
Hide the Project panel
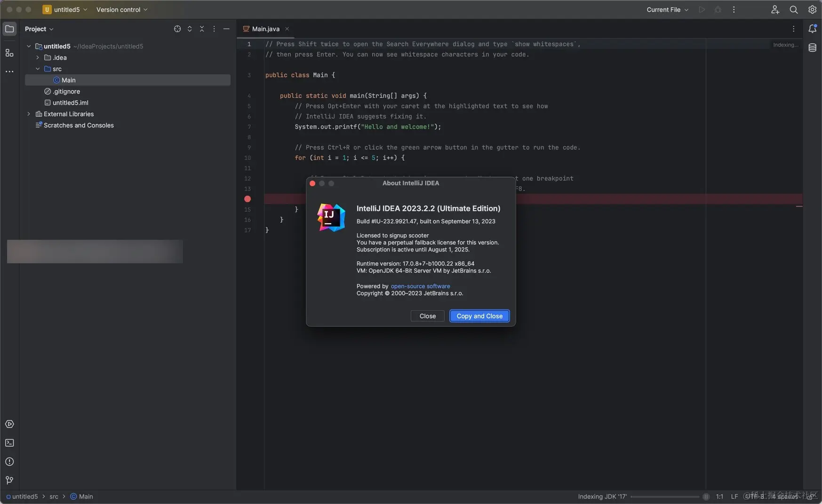[x=226, y=29]
